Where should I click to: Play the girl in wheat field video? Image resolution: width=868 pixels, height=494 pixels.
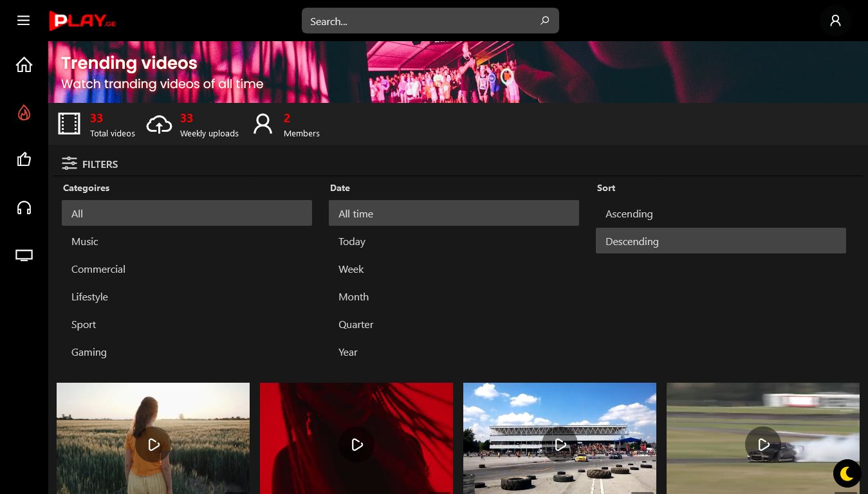(x=153, y=444)
